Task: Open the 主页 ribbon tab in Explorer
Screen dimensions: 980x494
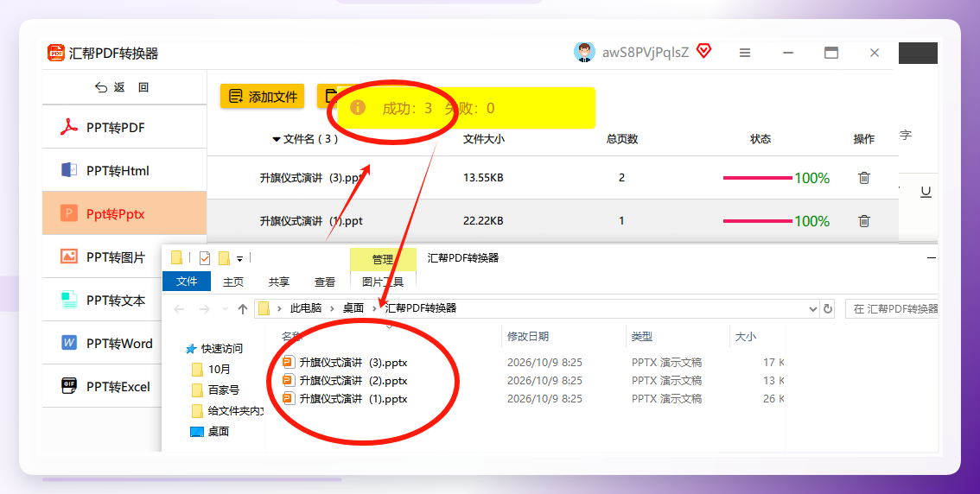Action: tap(233, 282)
